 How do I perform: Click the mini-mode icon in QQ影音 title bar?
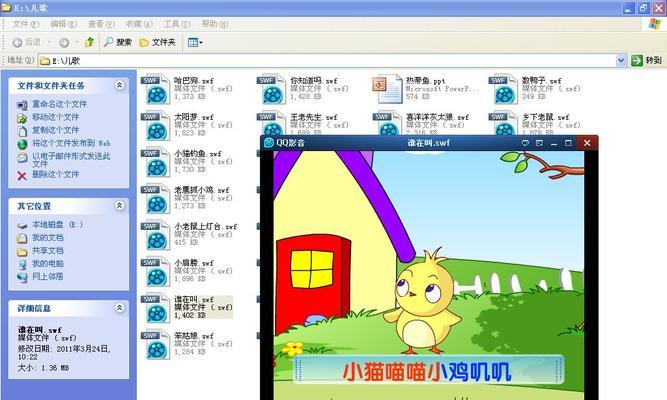(x=539, y=143)
